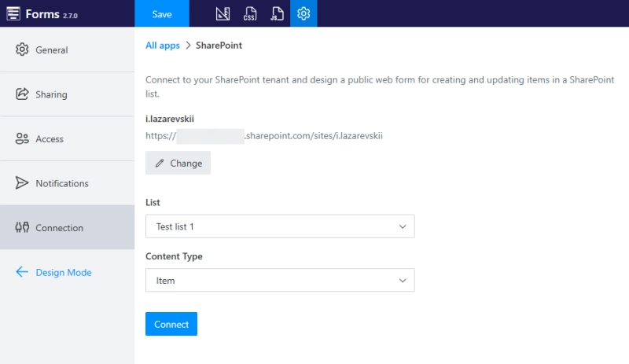Open the List dropdown showing Test list 1

coord(280,226)
